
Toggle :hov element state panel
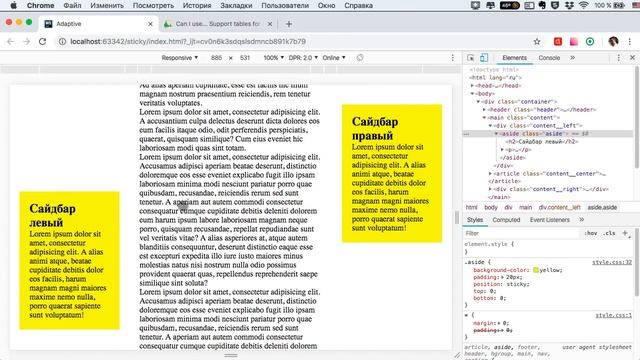click(591, 233)
